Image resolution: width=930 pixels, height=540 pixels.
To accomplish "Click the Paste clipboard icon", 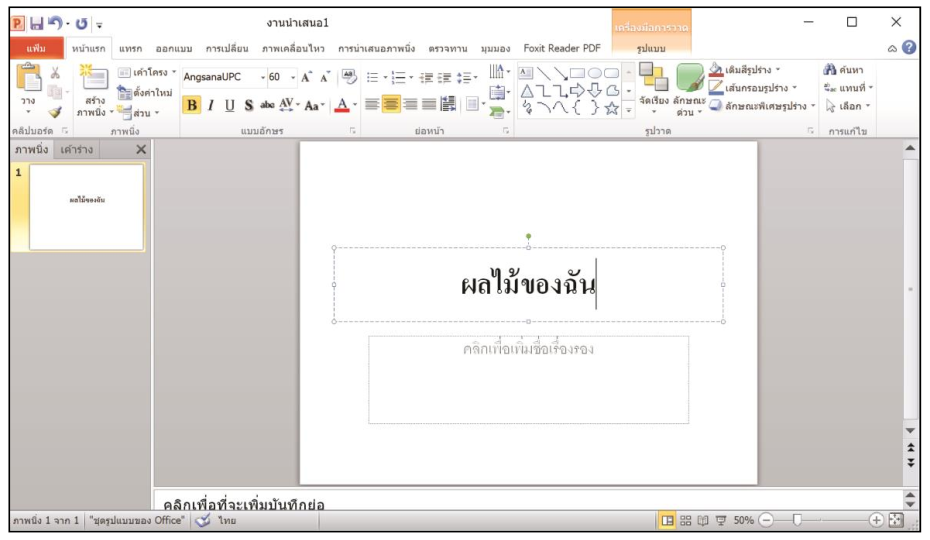I will tap(29, 80).
